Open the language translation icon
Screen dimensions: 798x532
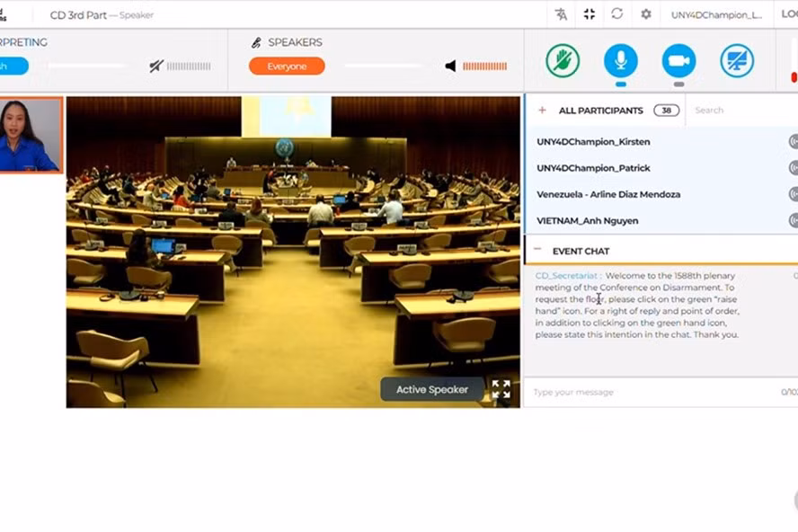pyautogui.click(x=561, y=14)
